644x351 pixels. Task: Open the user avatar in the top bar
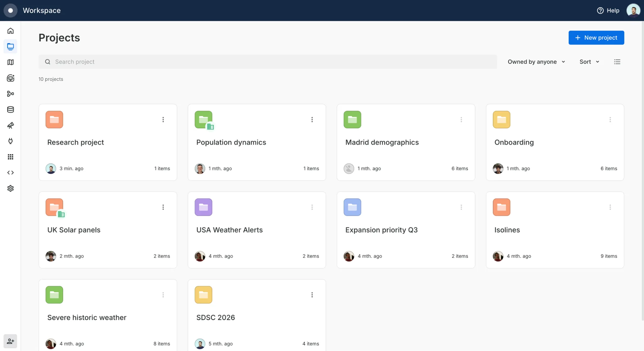click(633, 10)
